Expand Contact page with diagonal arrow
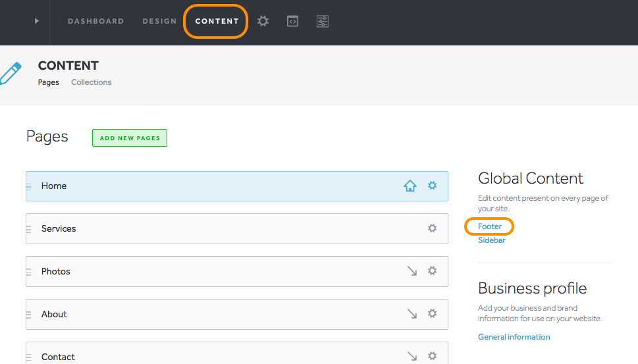The image size is (638, 364). click(x=412, y=356)
